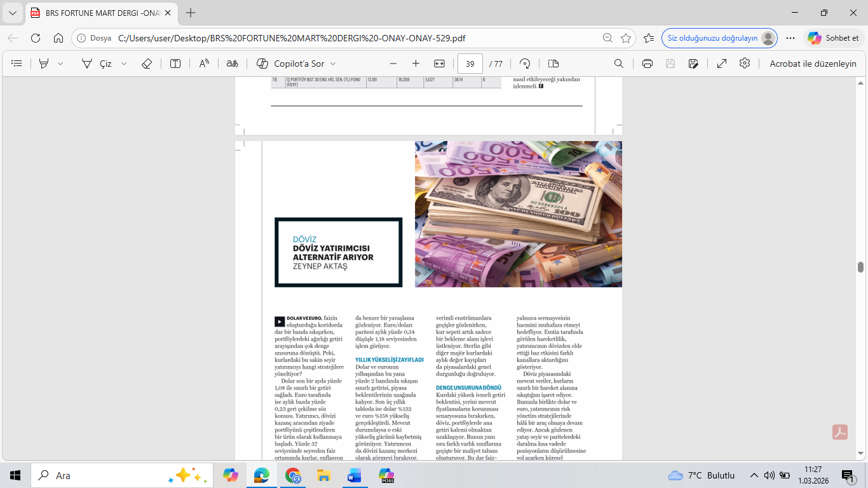Open the find-in-document search icon
868x488 pixels.
coord(618,64)
